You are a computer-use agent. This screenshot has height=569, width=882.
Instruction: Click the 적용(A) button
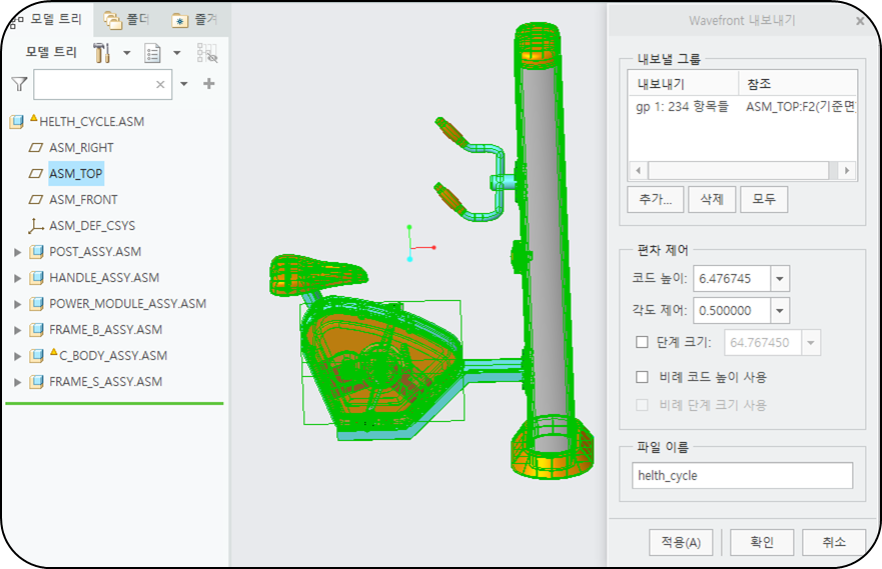[x=681, y=542]
